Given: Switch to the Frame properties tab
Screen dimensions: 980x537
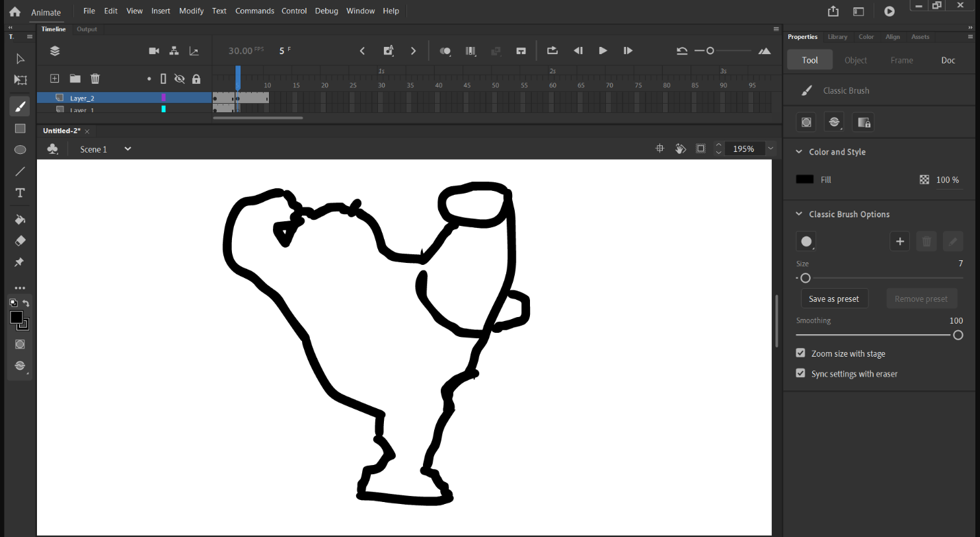Looking at the screenshot, I should pyautogui.click(x=902, y=60).
